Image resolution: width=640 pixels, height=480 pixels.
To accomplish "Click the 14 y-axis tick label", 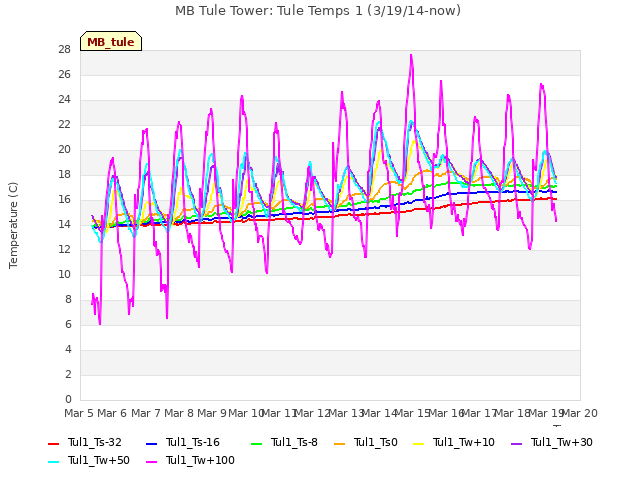I will pyautogui.click(x=64, y=224).
